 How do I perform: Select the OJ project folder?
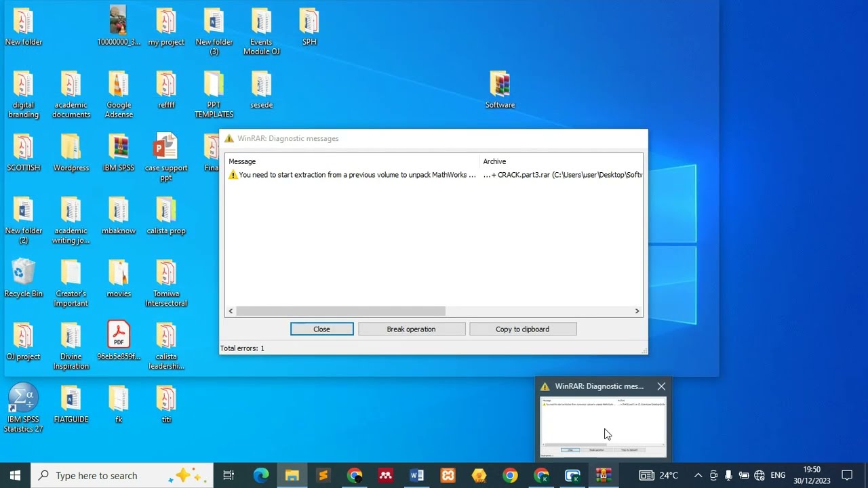point(23,341)
